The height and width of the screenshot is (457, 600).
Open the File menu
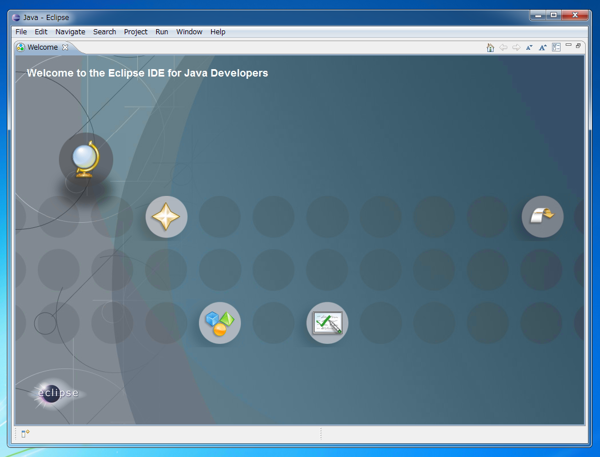21,32
